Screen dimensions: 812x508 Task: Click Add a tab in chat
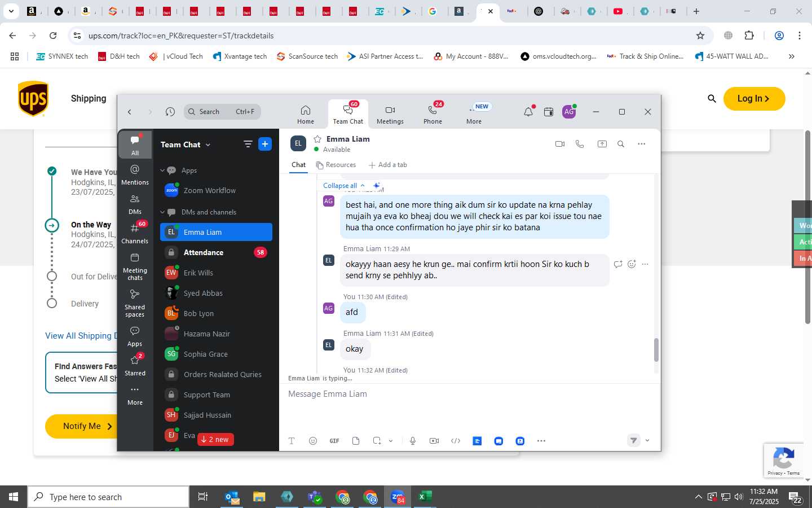[x=387, y=165]
